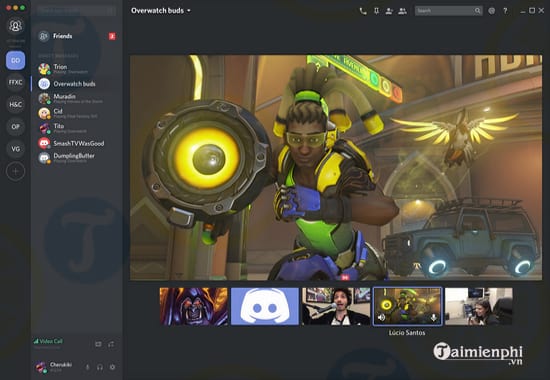Switch to the H&C server

15,105
